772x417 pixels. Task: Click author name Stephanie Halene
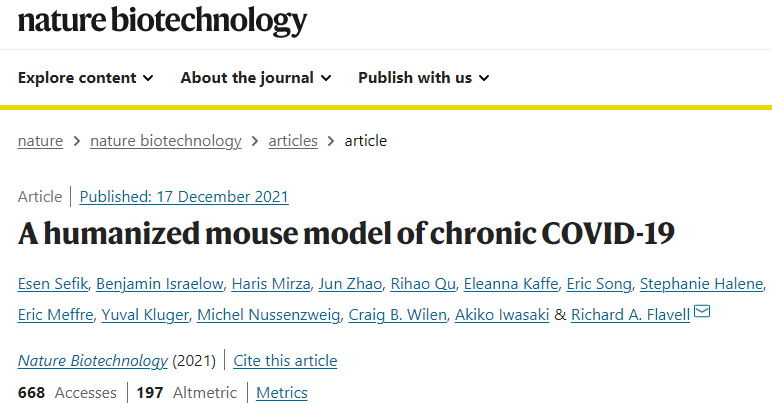coord(701,285)
